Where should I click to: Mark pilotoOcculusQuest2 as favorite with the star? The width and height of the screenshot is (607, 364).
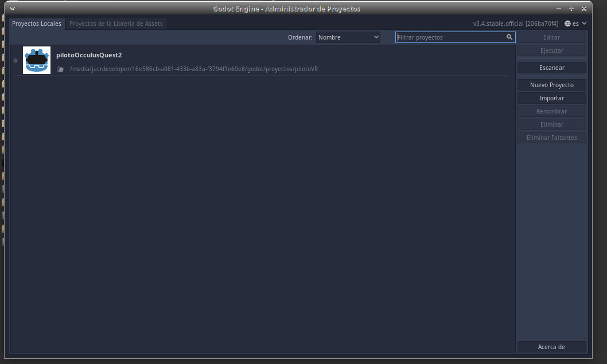tap(15, 60)
